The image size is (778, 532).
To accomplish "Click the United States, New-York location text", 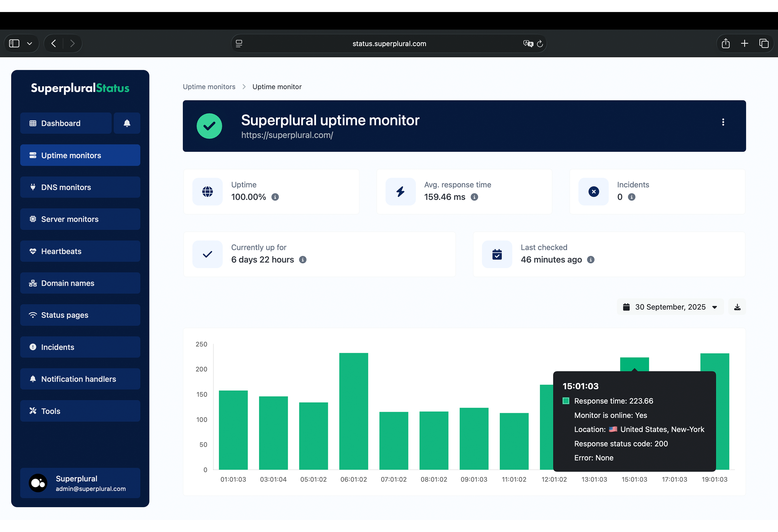I will [662, 429].
